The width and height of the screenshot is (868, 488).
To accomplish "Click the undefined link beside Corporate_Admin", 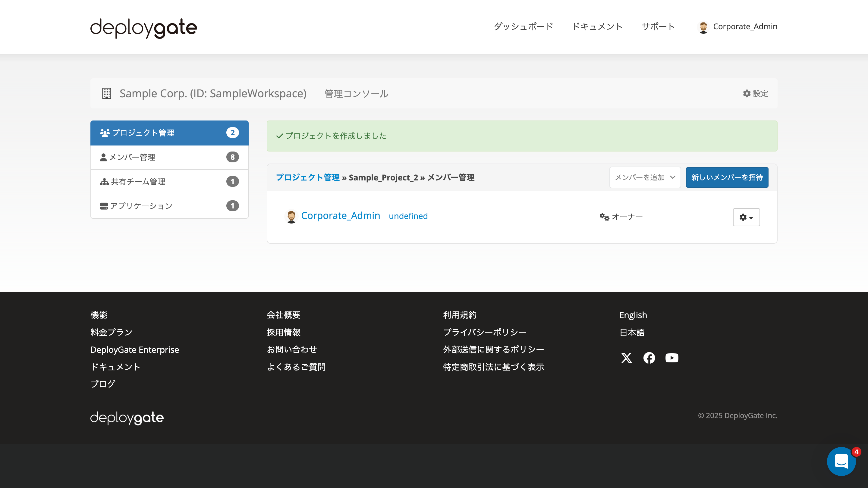I will click(x=408, y=216).
